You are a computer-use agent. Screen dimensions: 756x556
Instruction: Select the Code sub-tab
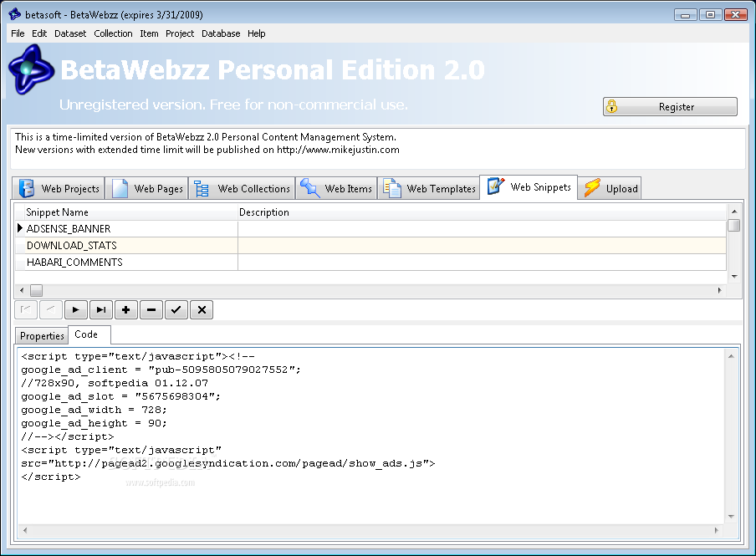(89, 334)
